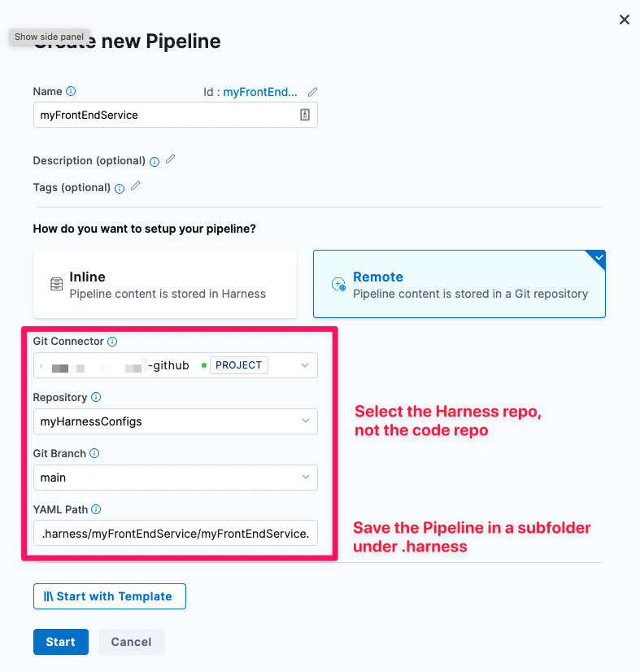Viewport: 640px width, 672px height.
Task: Click the info icon next to Name
Action: point(71,91)
